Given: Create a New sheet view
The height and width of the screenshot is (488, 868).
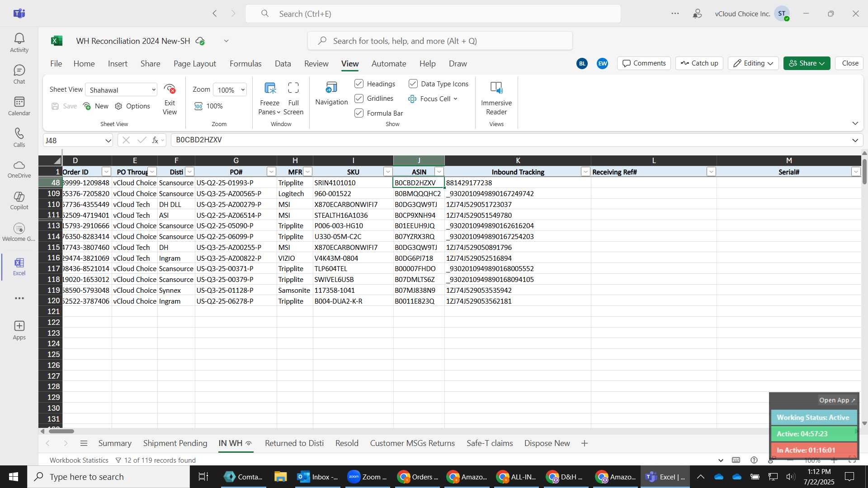Looking at the screenshot, I should pyautogui.click(x=96, y=106).
